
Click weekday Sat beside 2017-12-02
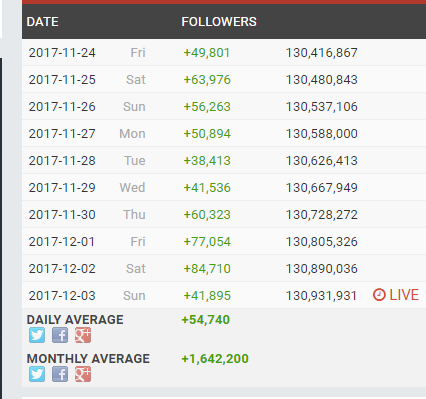(x=136, y=269)
